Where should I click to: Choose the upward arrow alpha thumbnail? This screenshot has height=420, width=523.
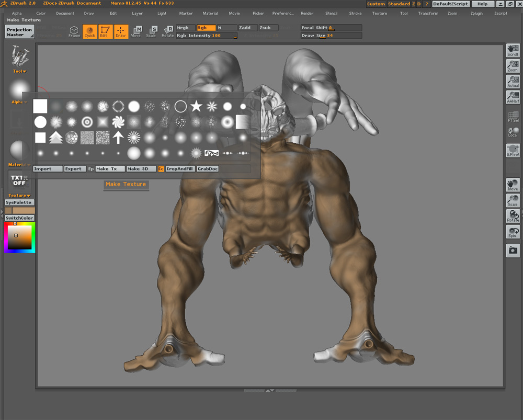click(118, 138)
